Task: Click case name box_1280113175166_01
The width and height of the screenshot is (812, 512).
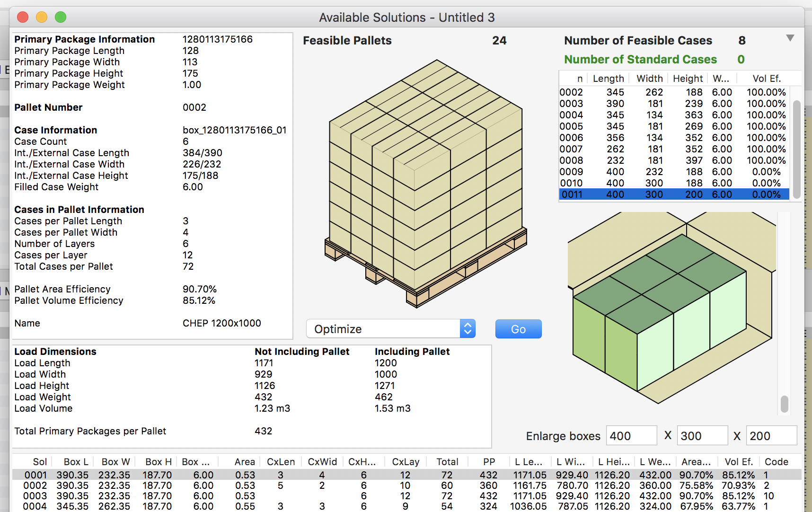Action: point(235,130)
